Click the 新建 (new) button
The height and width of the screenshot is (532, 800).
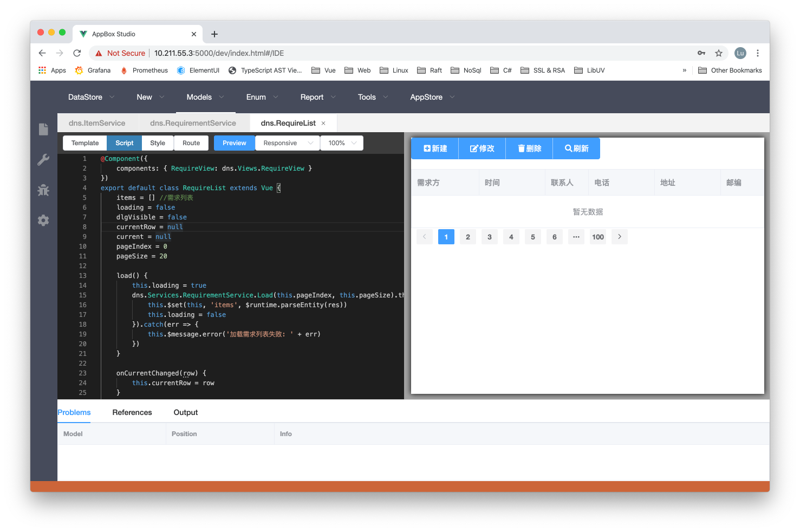click(435, 148)
